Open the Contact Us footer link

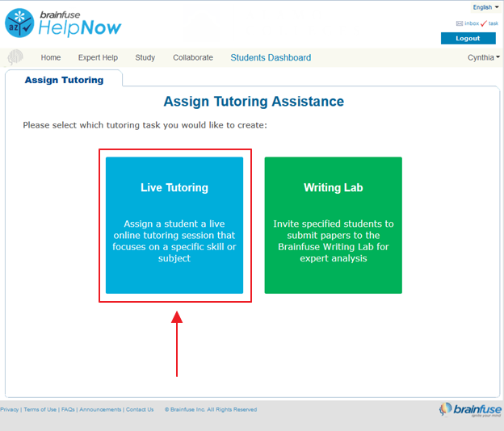(x=140, y=409)
